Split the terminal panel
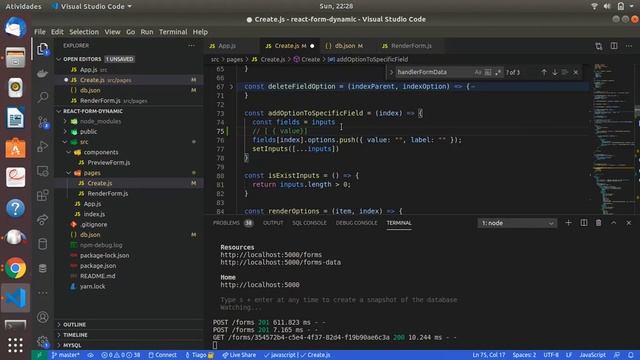640x360 pixels. coord(584,223)
